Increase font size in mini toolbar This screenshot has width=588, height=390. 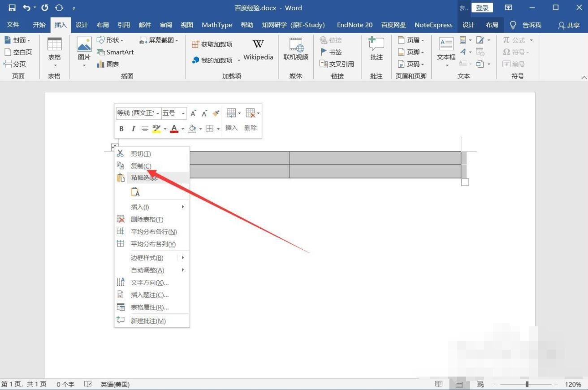point(193,113)
